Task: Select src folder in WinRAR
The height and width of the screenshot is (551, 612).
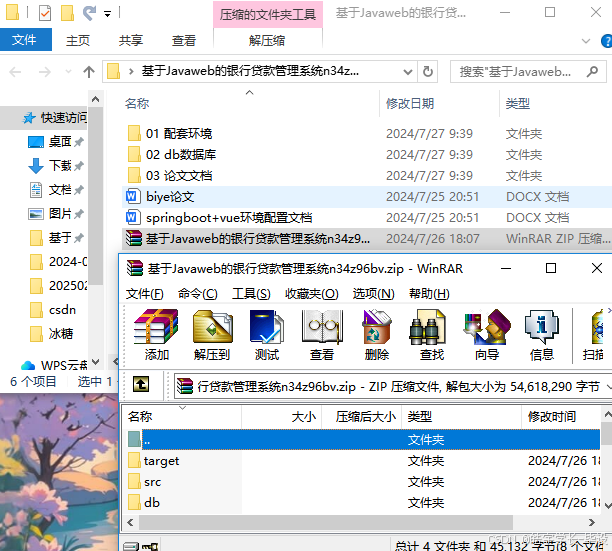Action: [152, 482]
